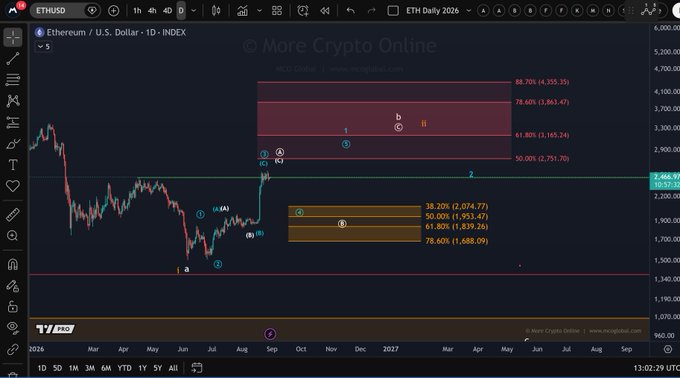Click the ETH Daily 2026 layout name

(x=432, y=10)
